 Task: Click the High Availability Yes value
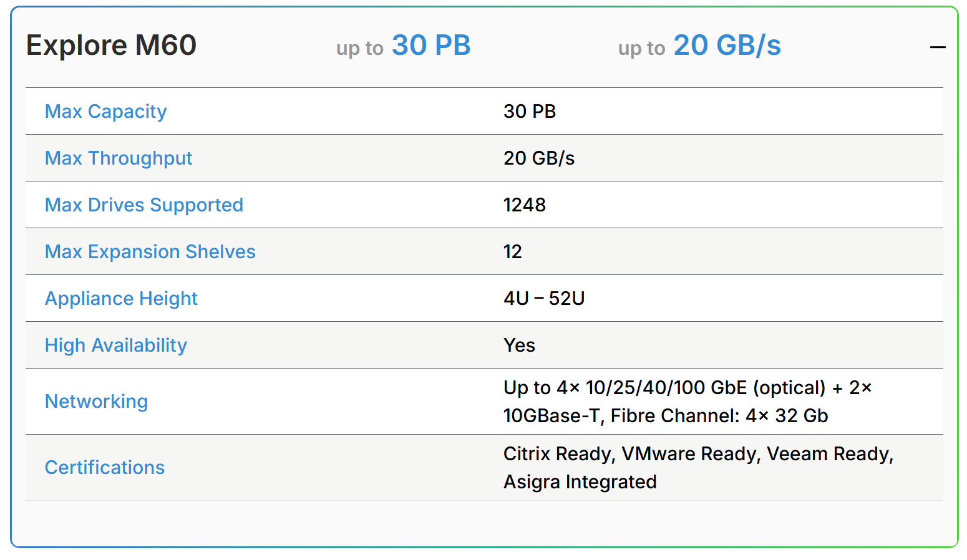click(519, 345)
